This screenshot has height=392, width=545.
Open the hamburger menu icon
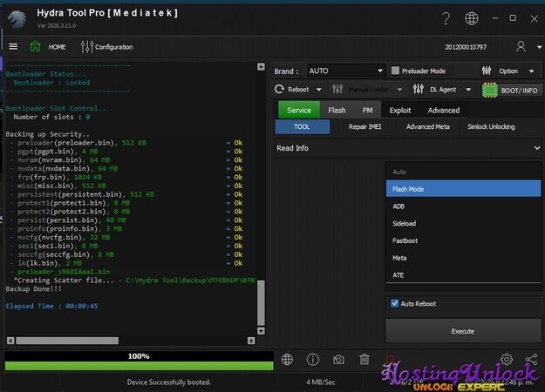pyautogui.click(x=13, y=46)
